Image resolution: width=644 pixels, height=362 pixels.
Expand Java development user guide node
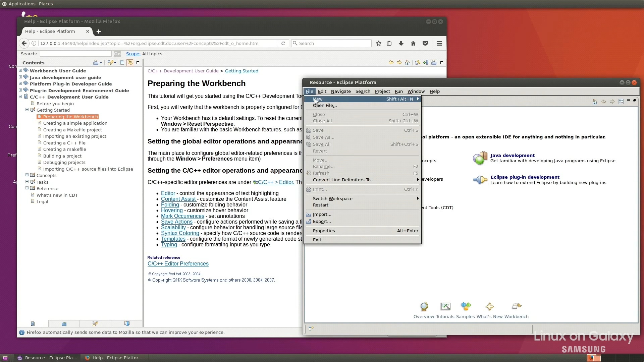tap(20, 77)
